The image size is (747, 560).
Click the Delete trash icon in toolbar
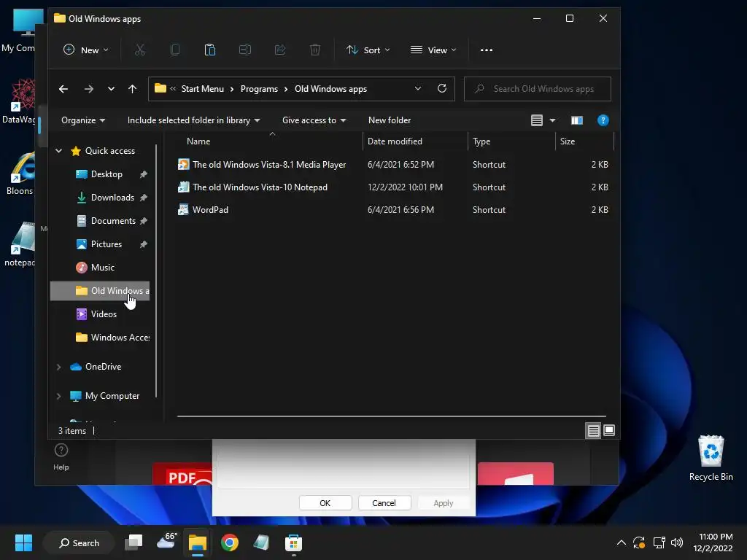315,50
